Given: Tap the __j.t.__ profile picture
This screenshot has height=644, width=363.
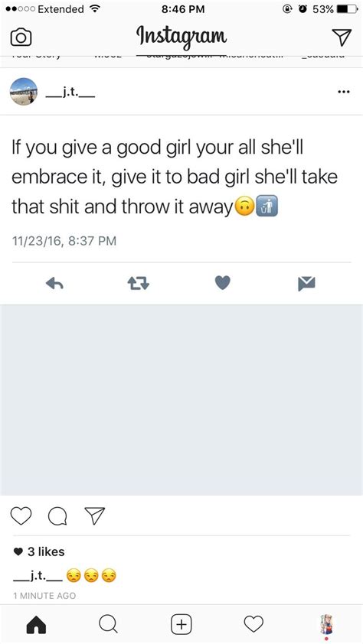Looking at the screenshot, I should point(24,92).
